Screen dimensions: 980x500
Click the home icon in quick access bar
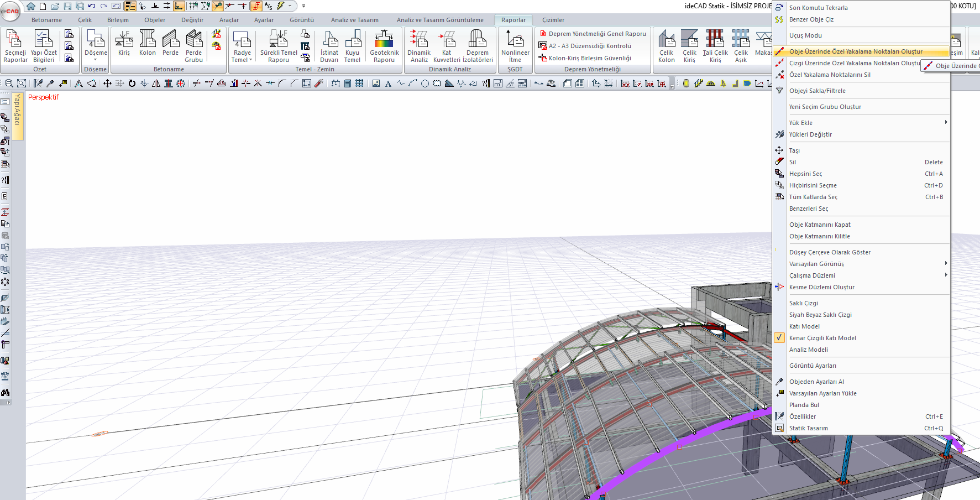coord(31,6)
